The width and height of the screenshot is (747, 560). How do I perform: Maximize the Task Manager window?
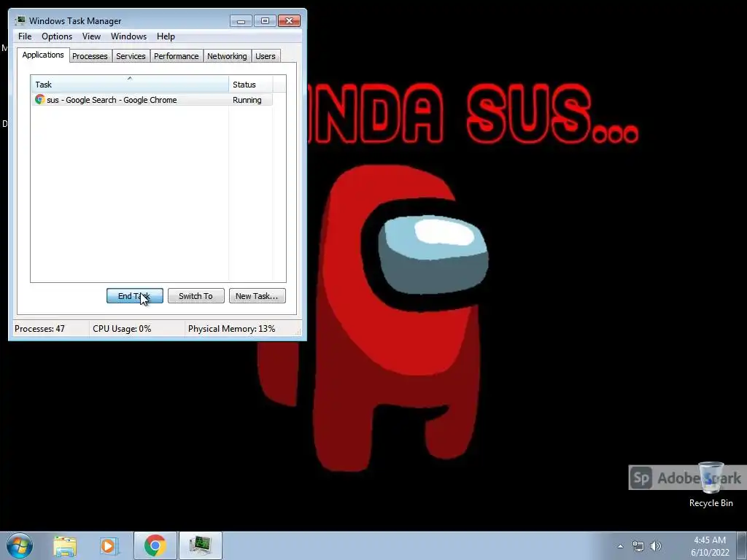(265, 21)
